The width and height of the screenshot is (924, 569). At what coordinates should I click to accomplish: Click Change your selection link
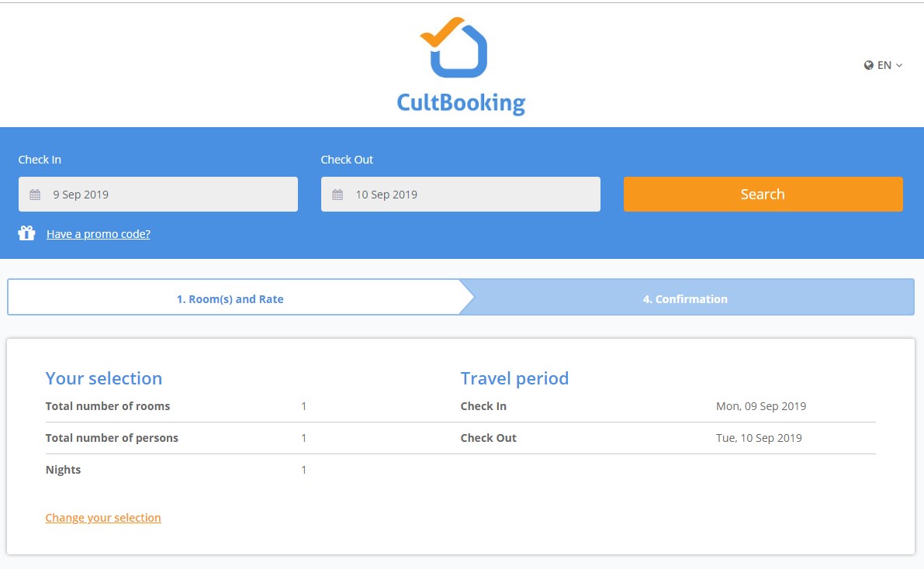coord(103,517)
